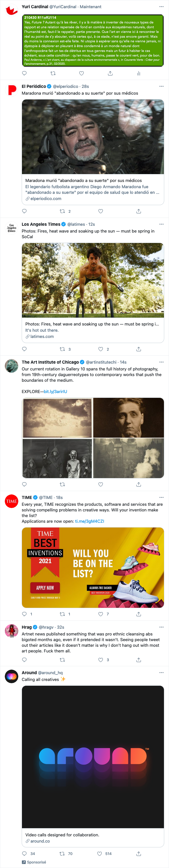Open more options menu on Hrag's tweet
Viewport: 169px width, 868px height.
pos(161,627)
